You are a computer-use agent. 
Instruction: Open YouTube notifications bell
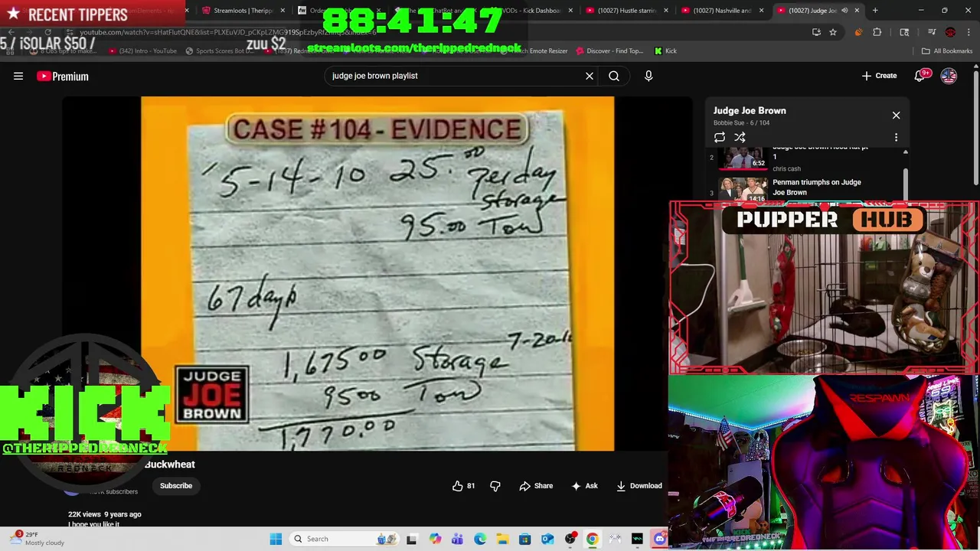coord(920,76)
